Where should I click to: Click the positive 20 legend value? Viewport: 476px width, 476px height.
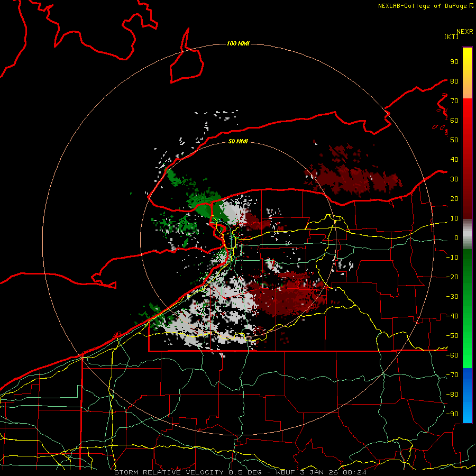pyautogui.click(x=454, y=198)
